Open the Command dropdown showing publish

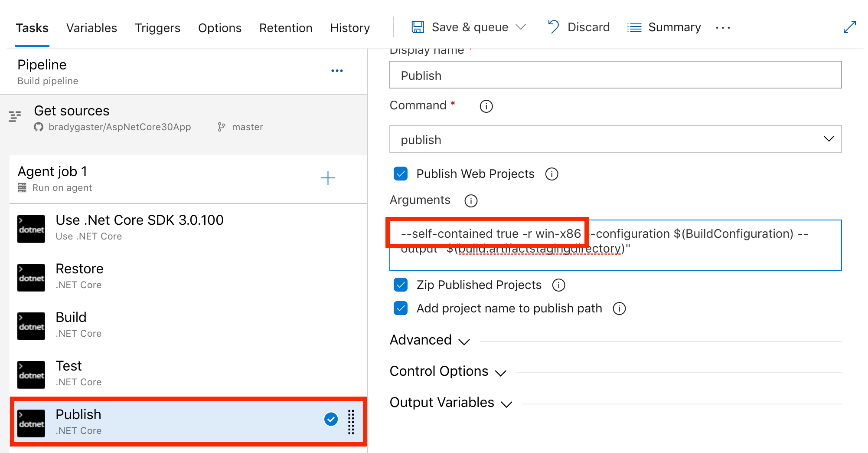click(x=615, y=139)
